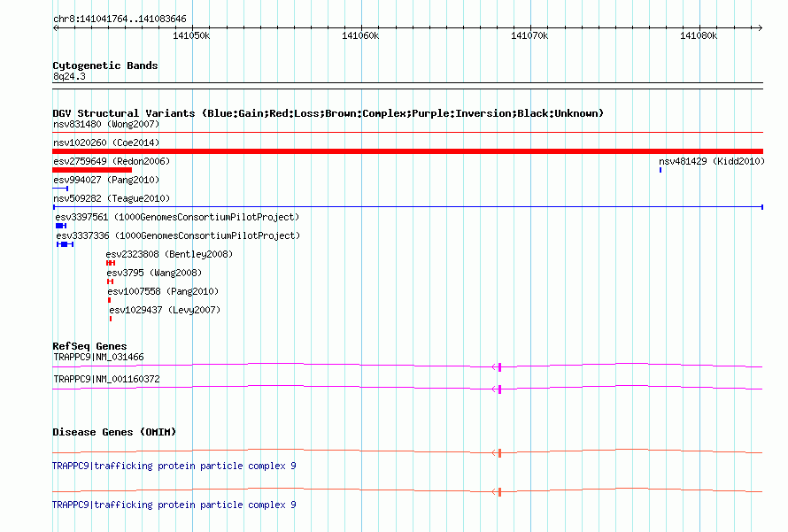This screenshot has width=788, height=532.
Task: Click the TRAPPC9|NM_001160372 transcript label
Action: pyautogui.click(x=106, y=379)
